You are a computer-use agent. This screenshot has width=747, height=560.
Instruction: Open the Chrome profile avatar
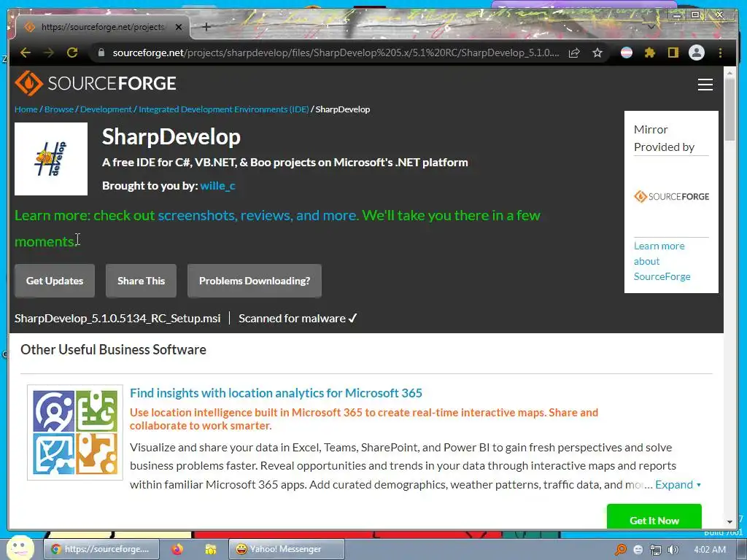[x=697, y=52]
